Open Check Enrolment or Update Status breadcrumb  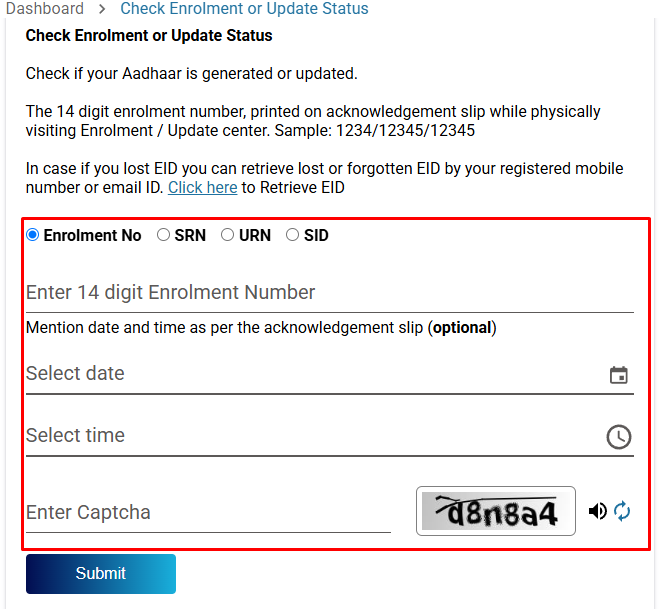click(x=244, y=9)
